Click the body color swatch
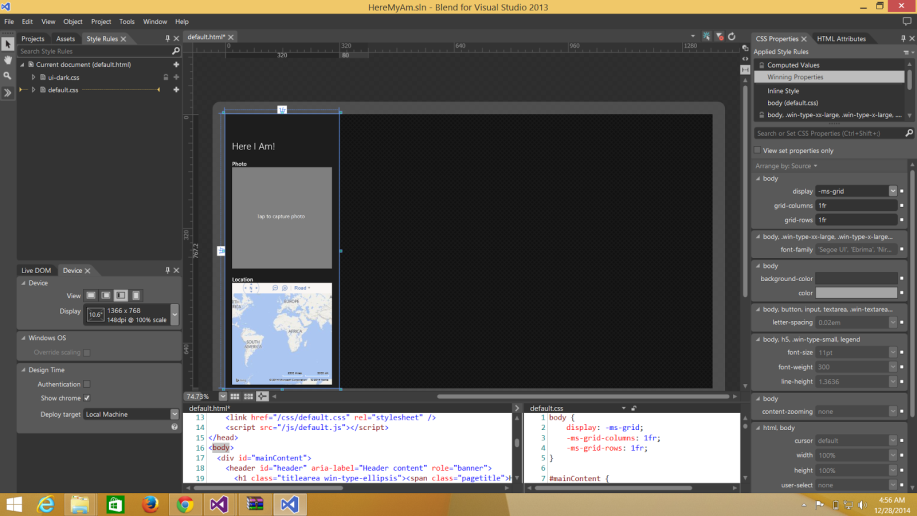The image size is (917, 516). tap(856, 293)
